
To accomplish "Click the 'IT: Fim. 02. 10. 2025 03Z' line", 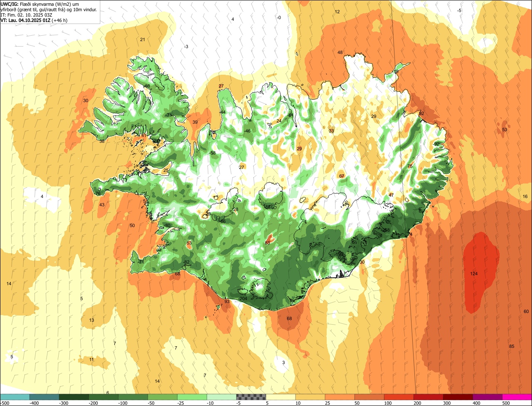I will (x=26, y=15).
